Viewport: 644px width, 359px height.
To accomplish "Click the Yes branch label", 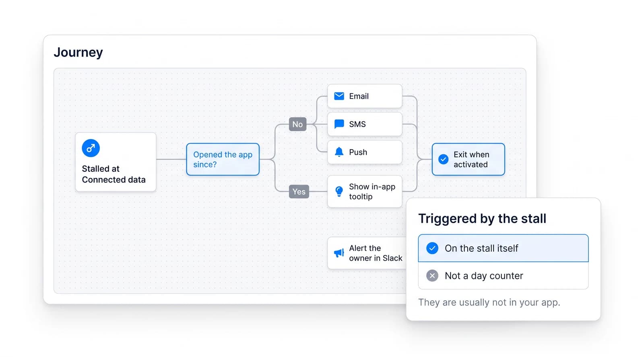I will click(x=299, y=192).
